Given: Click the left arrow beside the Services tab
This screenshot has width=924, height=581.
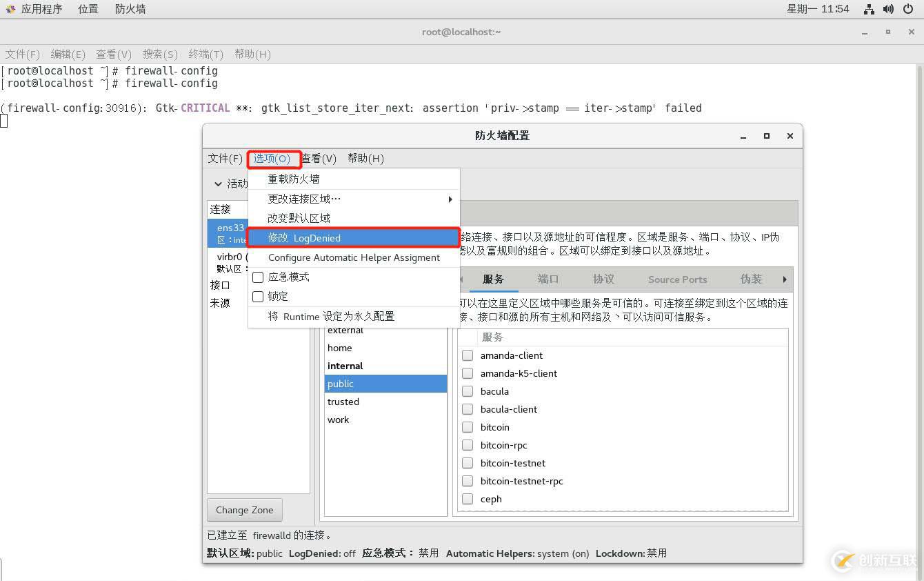Looking at the screenshot, I should pyautogui.click(x=461, y=279).
